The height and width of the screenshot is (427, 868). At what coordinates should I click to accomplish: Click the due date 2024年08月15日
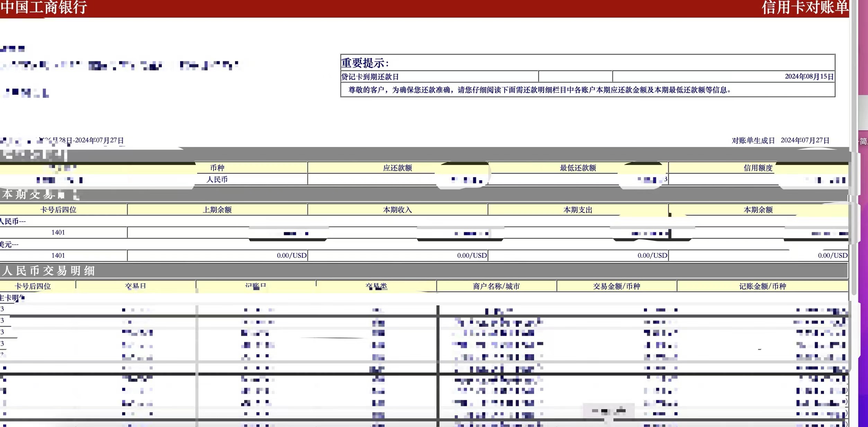click(809, 77)
